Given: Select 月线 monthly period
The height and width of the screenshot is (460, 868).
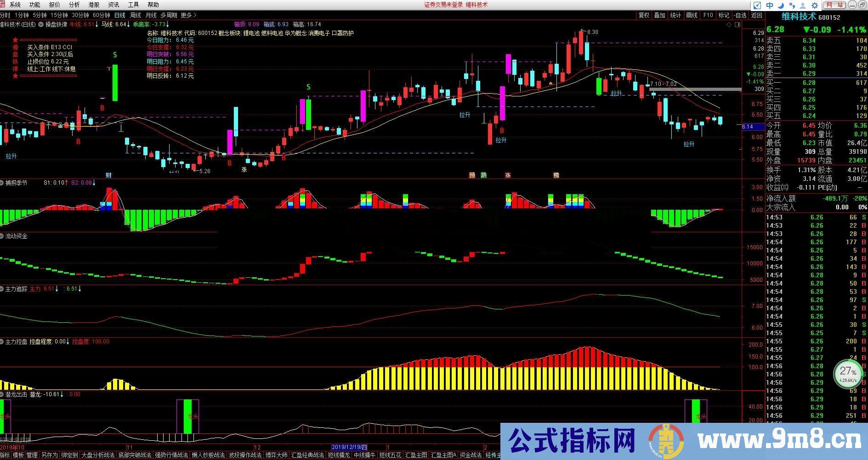Looking at the screenshot, I should [x=151, y=15].
